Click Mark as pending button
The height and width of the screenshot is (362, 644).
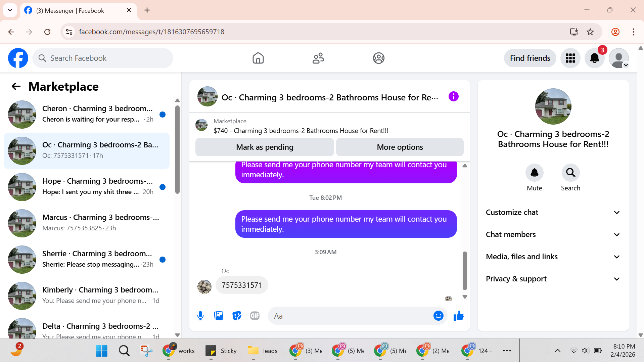coord(265,147)
